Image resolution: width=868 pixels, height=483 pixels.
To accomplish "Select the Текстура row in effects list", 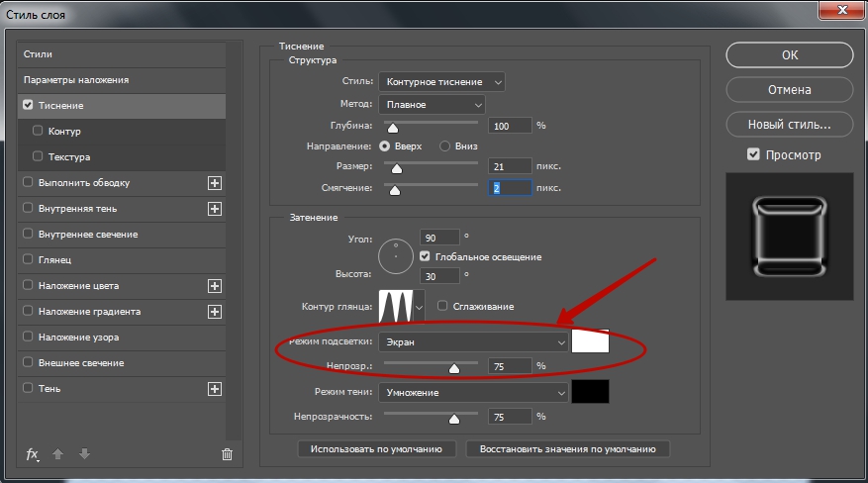I will coord(122,157).
